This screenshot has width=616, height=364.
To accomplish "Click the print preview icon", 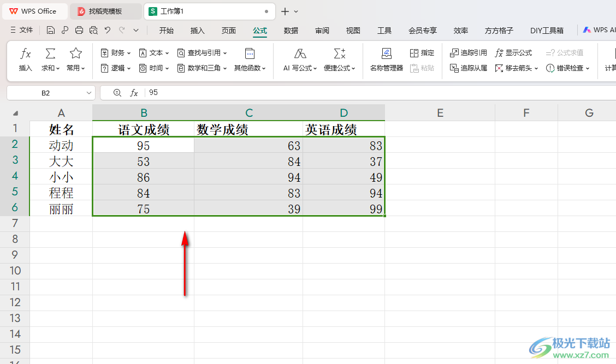I will (93, 30).
